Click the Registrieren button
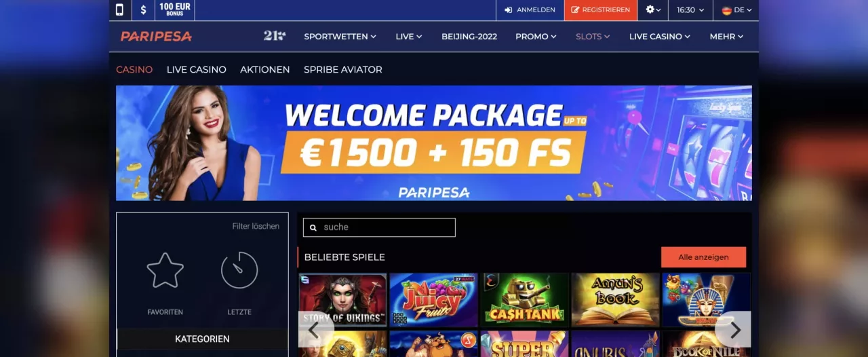The height and width of the screenshot is (357, 868). click(x=600, y=10)
